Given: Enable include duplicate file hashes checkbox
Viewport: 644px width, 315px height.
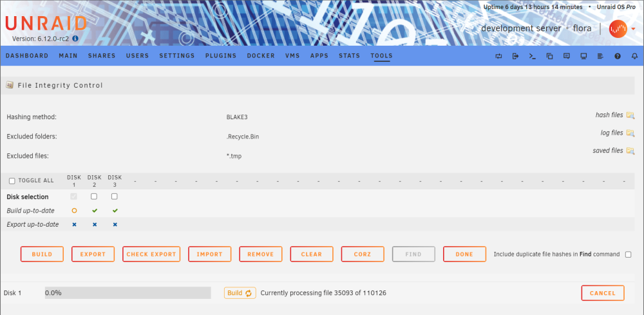Looking at the screenshot, I should (x=628, y=254).
